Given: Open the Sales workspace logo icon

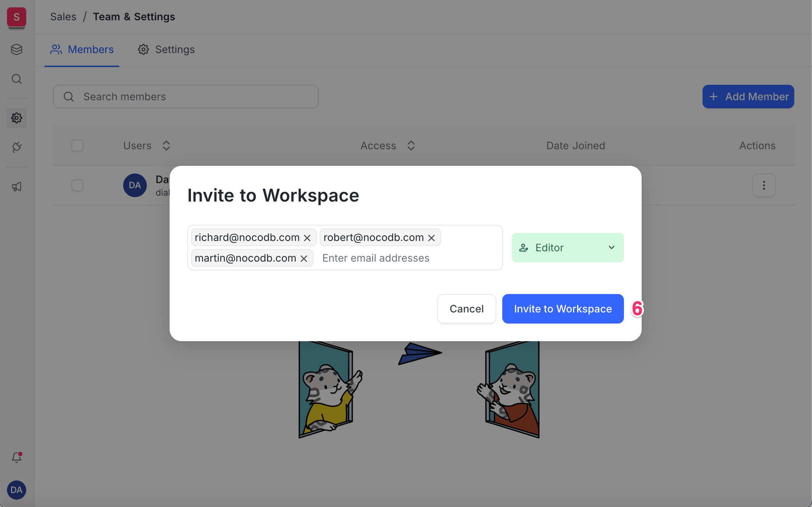Looking at the screenshot, I should point(16,17).
